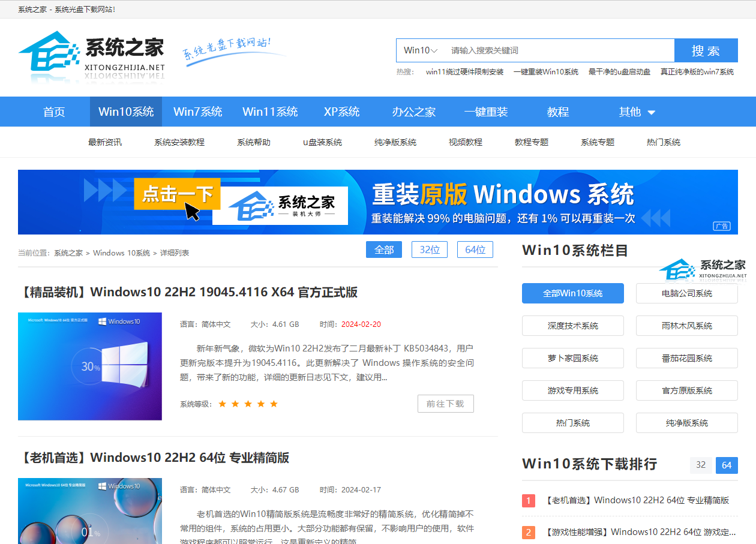Click the 老机首选 Windows10 thumbnail image
Image resolution: width=756 pixels, height=544 pixels.
[90, 510]
